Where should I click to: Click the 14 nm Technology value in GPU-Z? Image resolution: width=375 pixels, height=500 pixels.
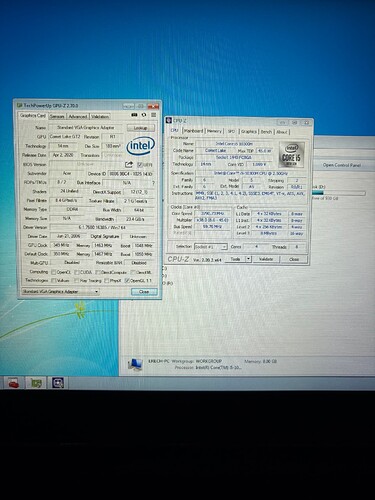[x=63, y=146]
